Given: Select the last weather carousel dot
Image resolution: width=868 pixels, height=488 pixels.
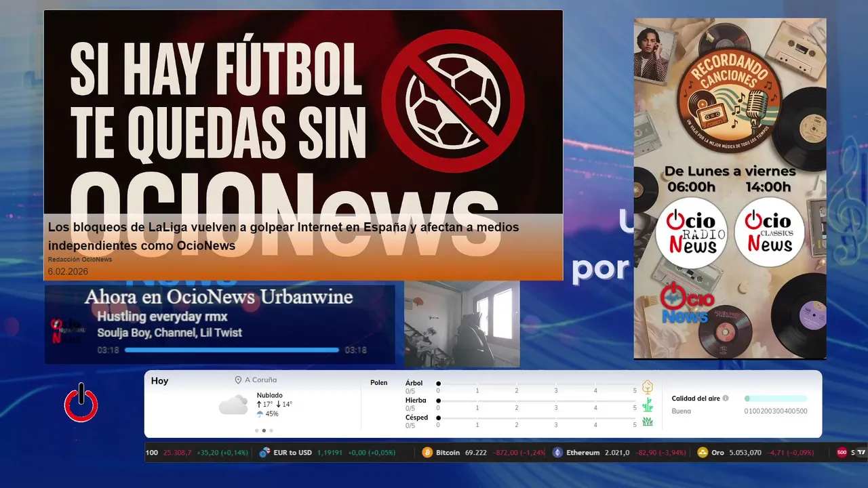Looking at the screenshot, I should tap(271, 430).
